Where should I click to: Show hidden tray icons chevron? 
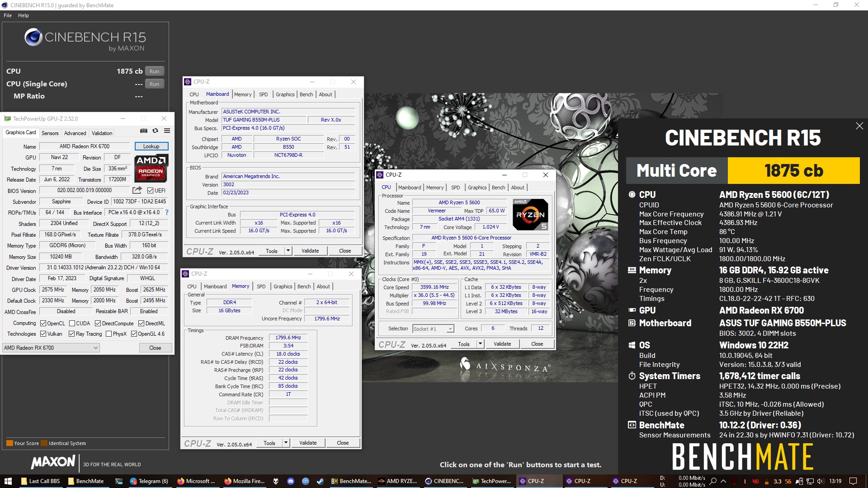[723, 481]
